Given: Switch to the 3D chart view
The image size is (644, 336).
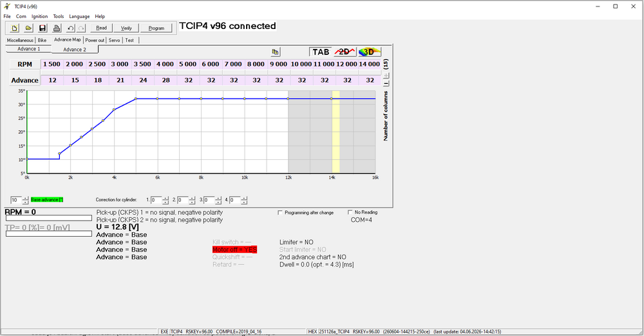Looking at the screenshot, I should (x=369, y=52).
